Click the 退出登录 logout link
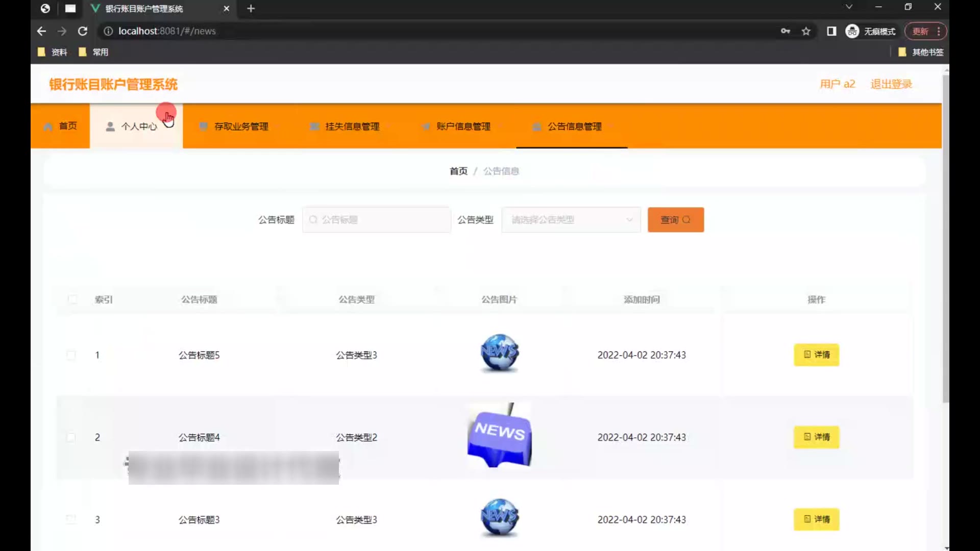Image resolution: width=980 pixels, height=551 pixels. 891,84
